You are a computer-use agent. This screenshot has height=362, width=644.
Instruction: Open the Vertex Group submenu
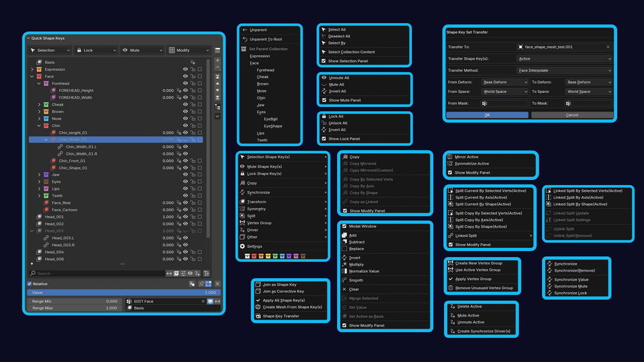pyautogui.click(x=283, y=223)
